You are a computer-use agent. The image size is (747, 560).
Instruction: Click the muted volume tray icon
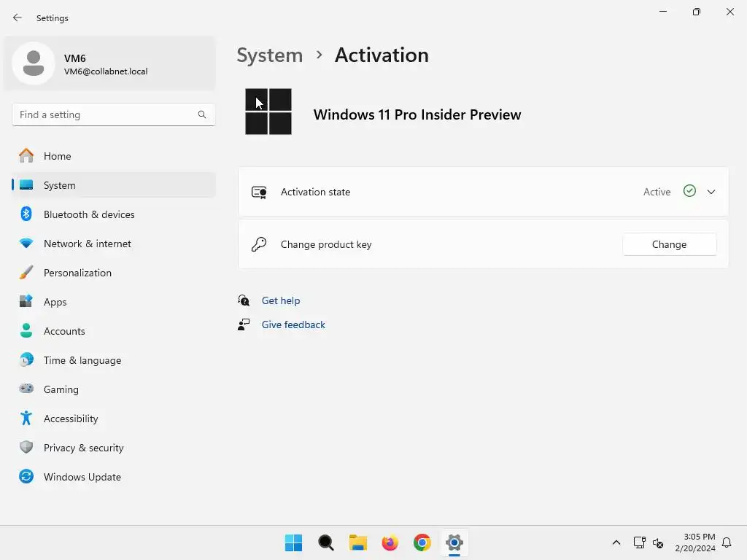point(658,542)
